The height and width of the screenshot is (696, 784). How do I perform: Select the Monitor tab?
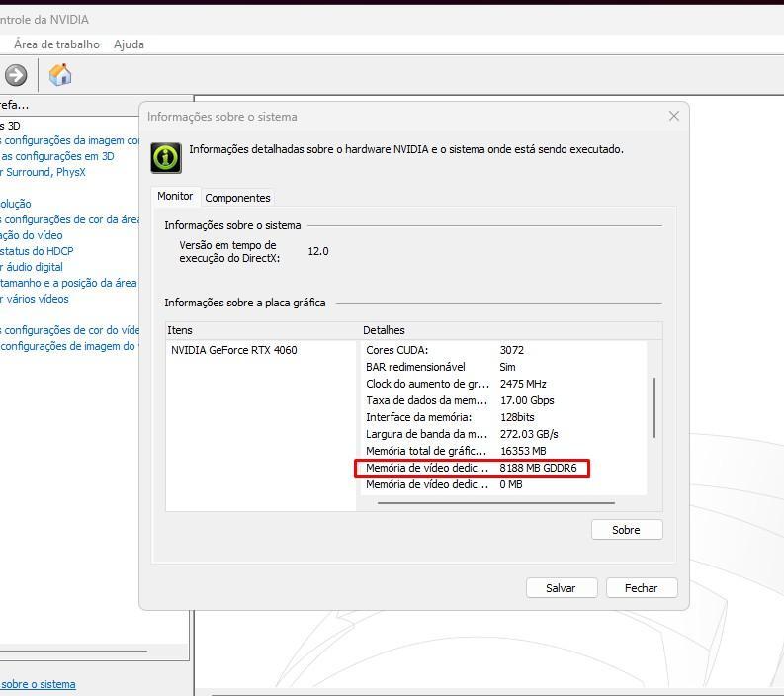point(175,196)
